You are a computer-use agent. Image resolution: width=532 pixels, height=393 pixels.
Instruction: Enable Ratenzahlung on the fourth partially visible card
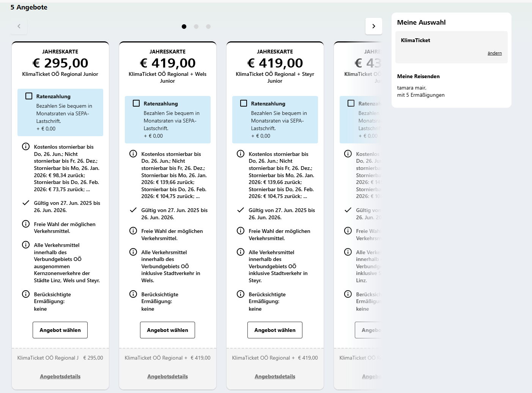click(351, 103)
